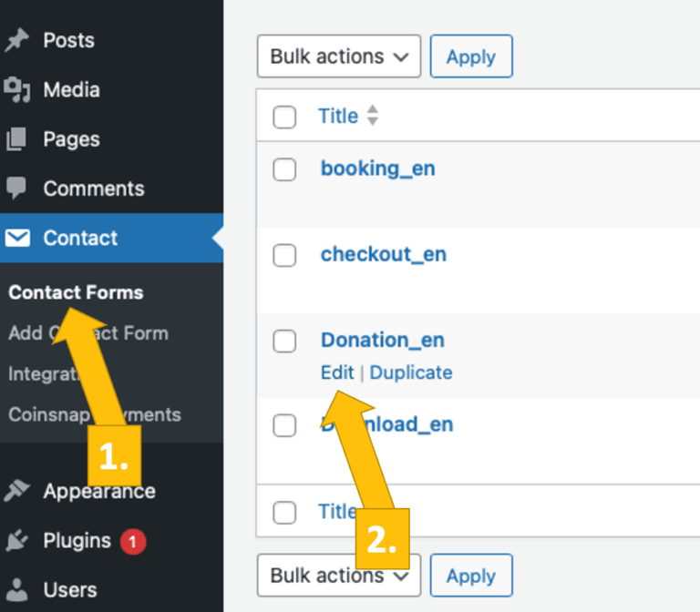The width and height of the screenshot is (700, 612).
Task: Click the Users person icon
Action: point(16,590)
